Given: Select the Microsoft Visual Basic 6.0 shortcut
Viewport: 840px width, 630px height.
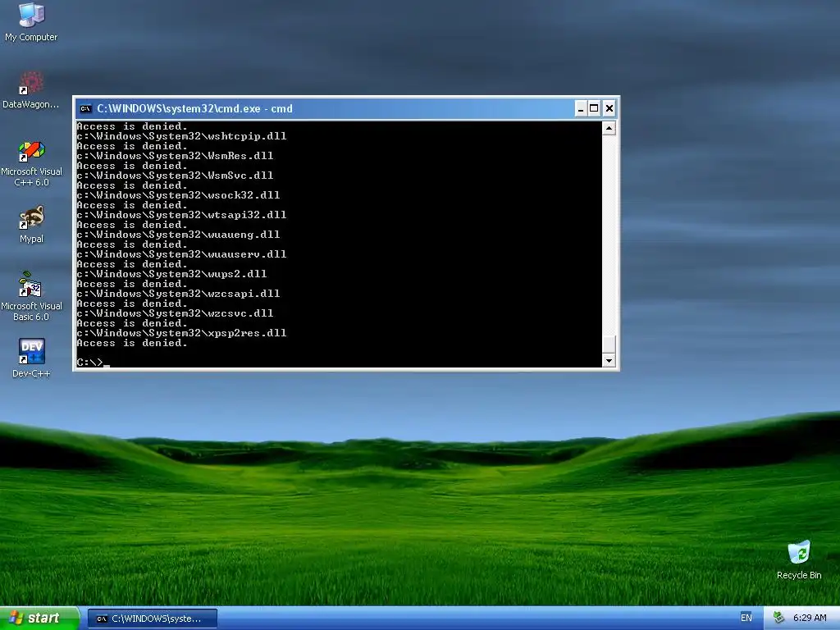Looking at the screenshot, I should click(31, 296).
